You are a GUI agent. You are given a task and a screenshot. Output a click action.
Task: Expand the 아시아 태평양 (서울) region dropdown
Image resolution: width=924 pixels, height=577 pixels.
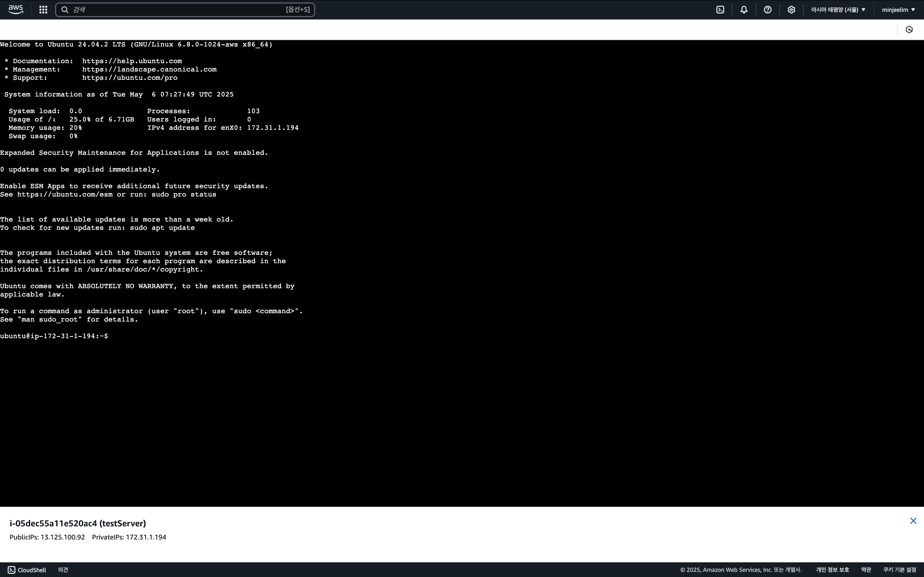coord(838,10)
